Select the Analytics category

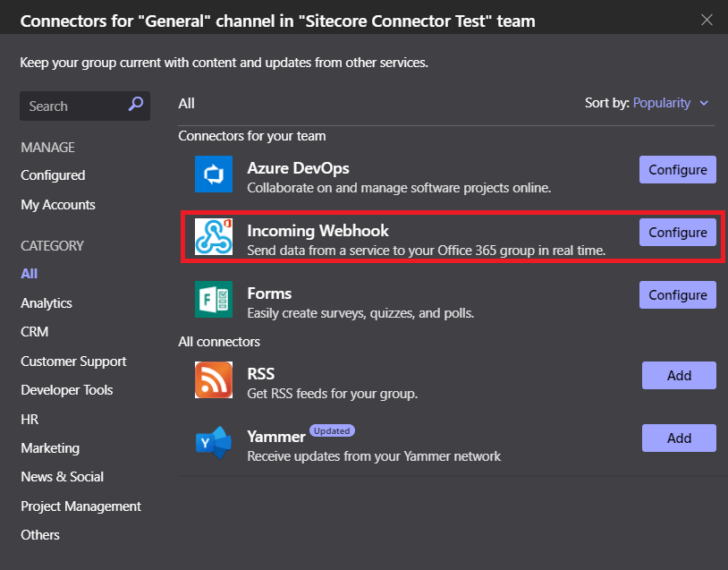click(46, 303)
